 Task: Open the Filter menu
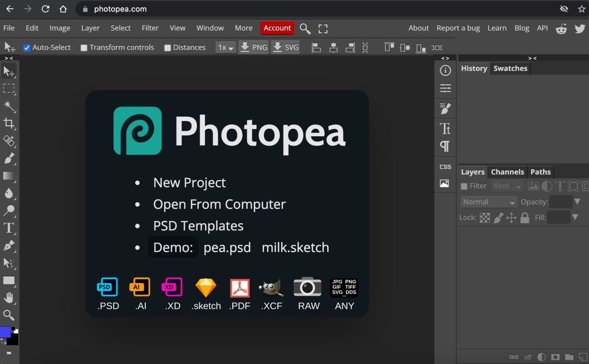[150, 28]
